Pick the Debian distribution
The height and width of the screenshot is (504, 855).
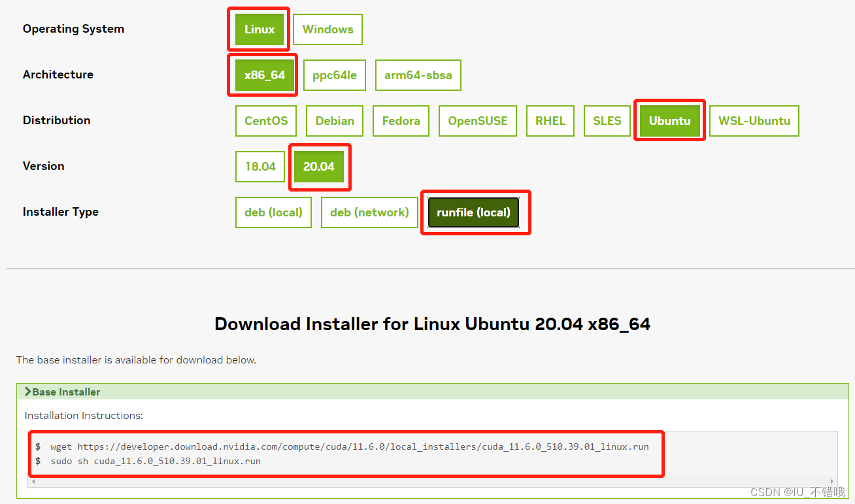(335, 121)
